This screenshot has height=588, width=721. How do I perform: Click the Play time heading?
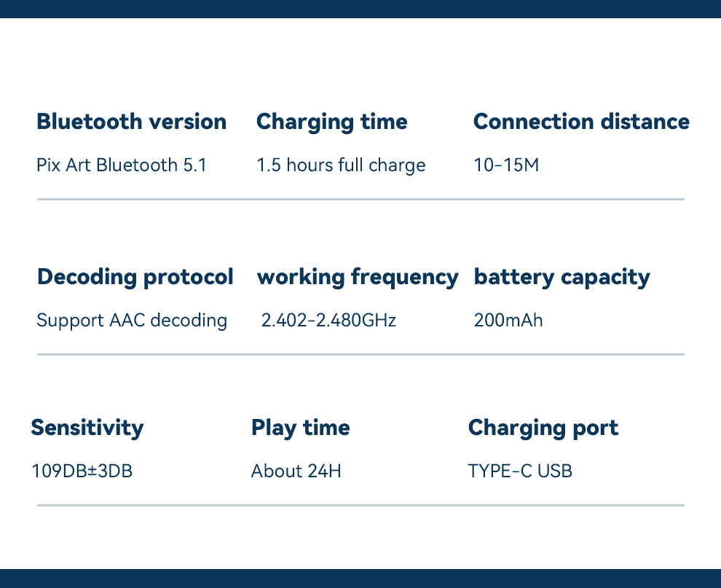tap(301, 428)
